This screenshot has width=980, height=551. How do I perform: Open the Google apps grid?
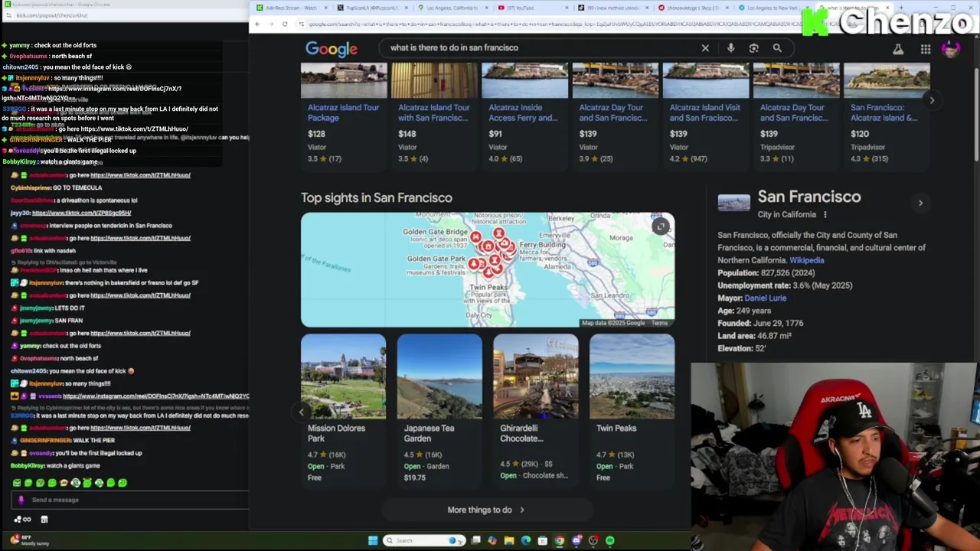[x=926, y=49]
